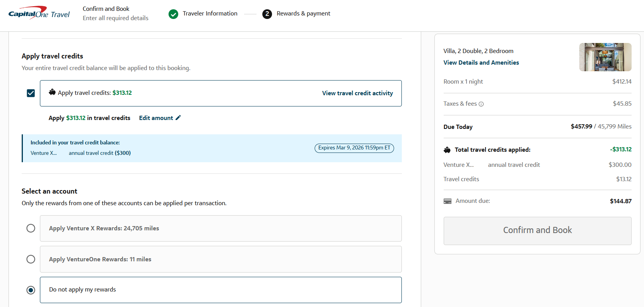The image size is (644, 307).
Task: Click the 'Apply $313.12 in travel credits' text
Action: (90, 118)
